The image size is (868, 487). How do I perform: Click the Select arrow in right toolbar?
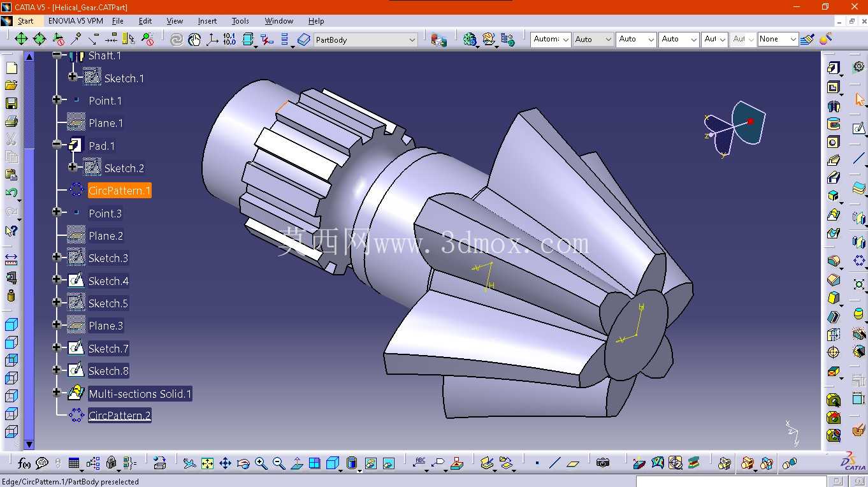pos(859,99)
